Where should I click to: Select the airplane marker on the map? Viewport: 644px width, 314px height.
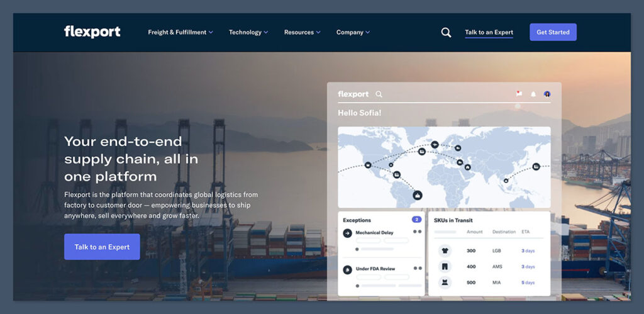[x=435, y=145]
